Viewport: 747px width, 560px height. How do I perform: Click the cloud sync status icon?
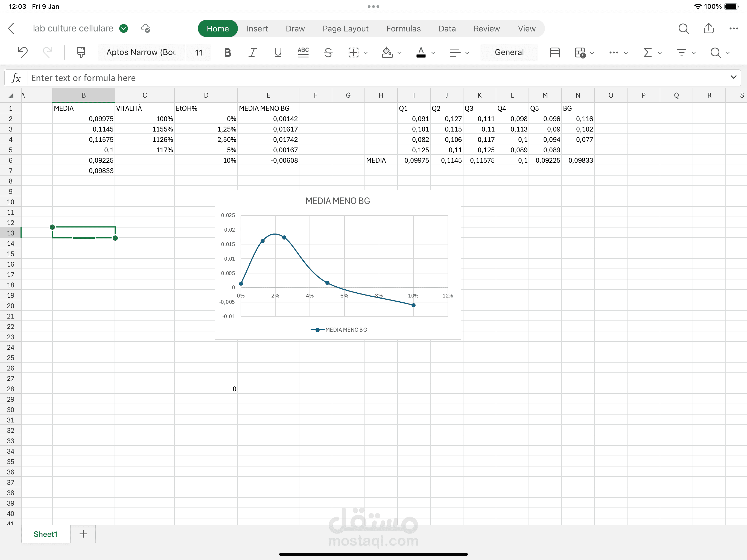145,28
